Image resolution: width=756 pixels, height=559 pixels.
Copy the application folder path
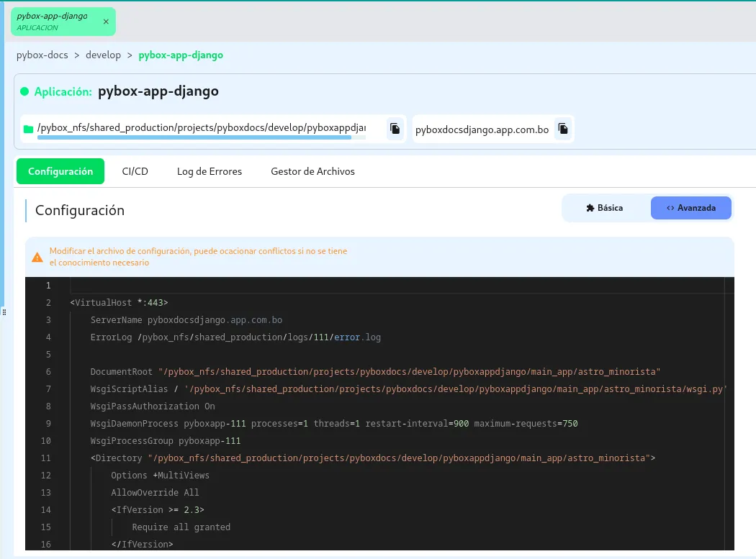click(395, 129)
